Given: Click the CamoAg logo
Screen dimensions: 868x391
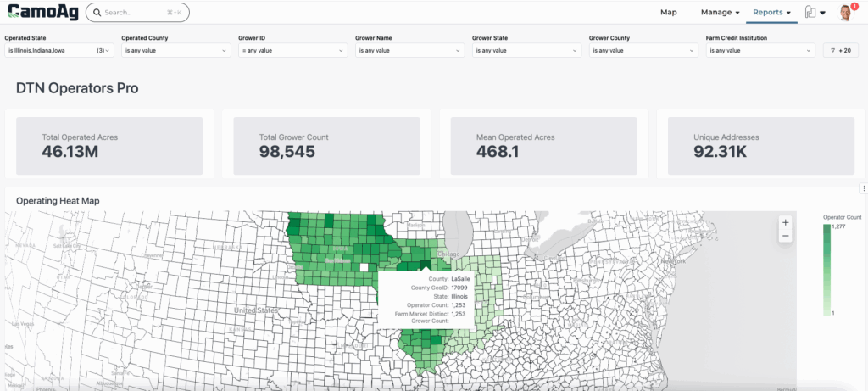Looking at the screenshot, I should (42, 12).
